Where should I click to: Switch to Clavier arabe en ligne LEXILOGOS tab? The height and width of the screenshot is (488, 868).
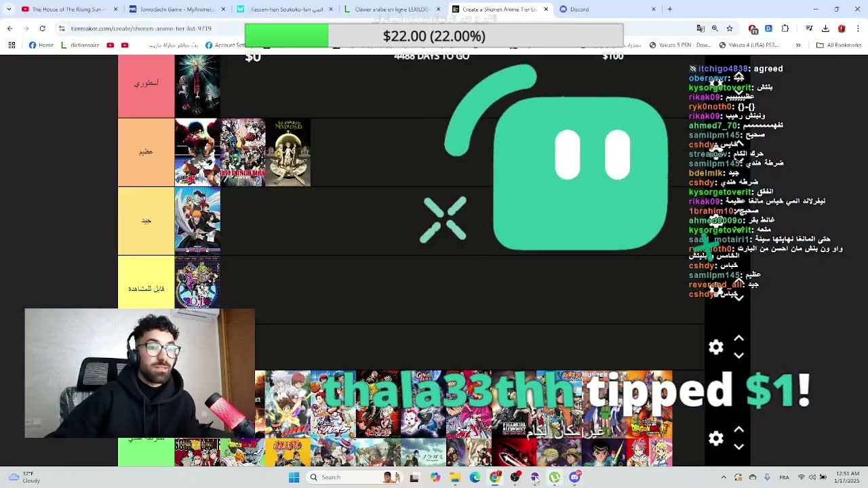pyautogui.click(x=392, y=9)
